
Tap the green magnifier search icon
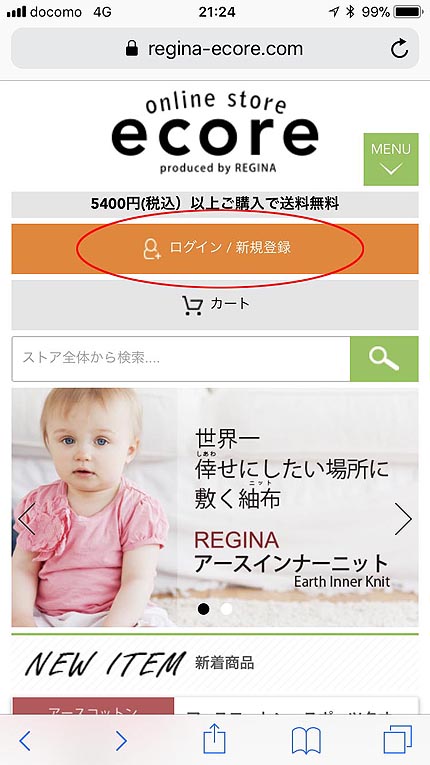(384, 359)
